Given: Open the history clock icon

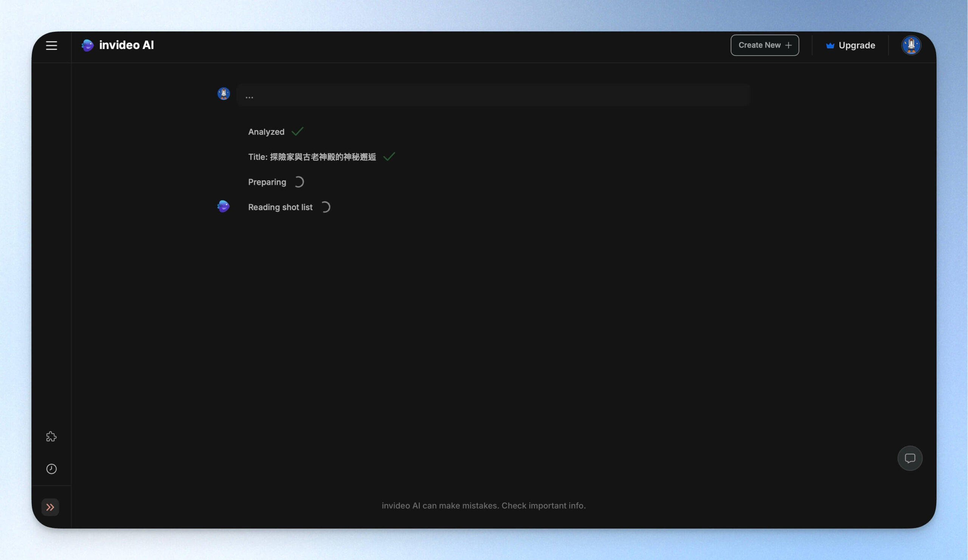Looking at the screenshot, I should [51, 469].
